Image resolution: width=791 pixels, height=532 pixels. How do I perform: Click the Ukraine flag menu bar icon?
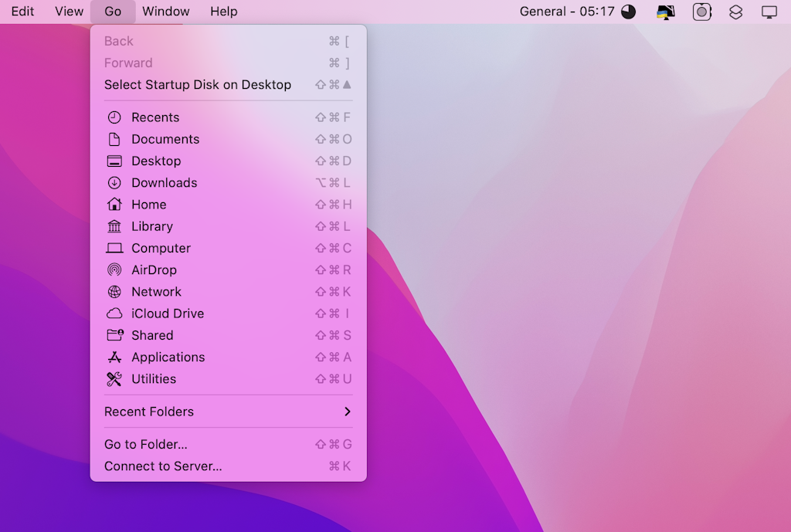(x=665, y=12)
